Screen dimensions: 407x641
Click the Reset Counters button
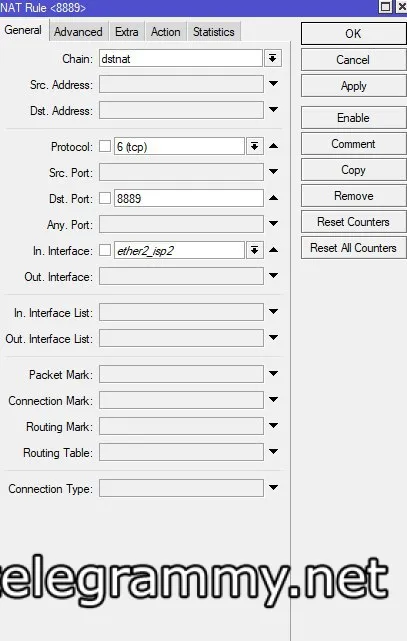click(x=353, y=222)
